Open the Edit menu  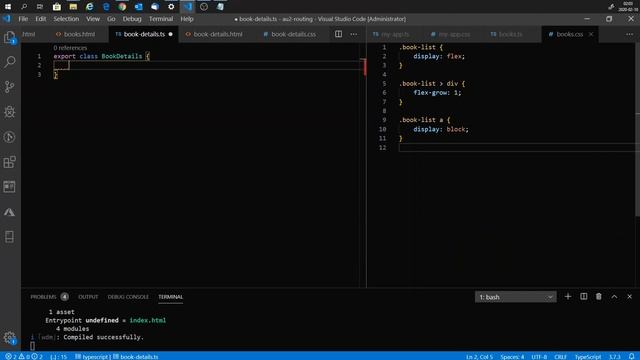[x=40, y=19]
